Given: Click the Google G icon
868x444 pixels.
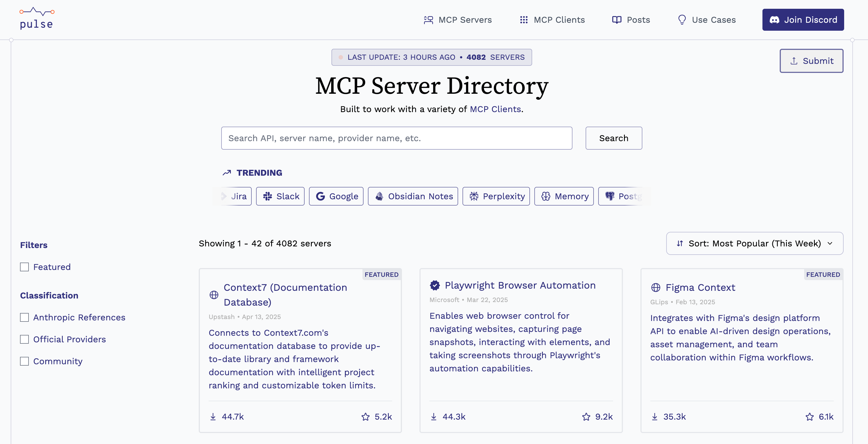Looking at the screenshot, I should point(320,197).
